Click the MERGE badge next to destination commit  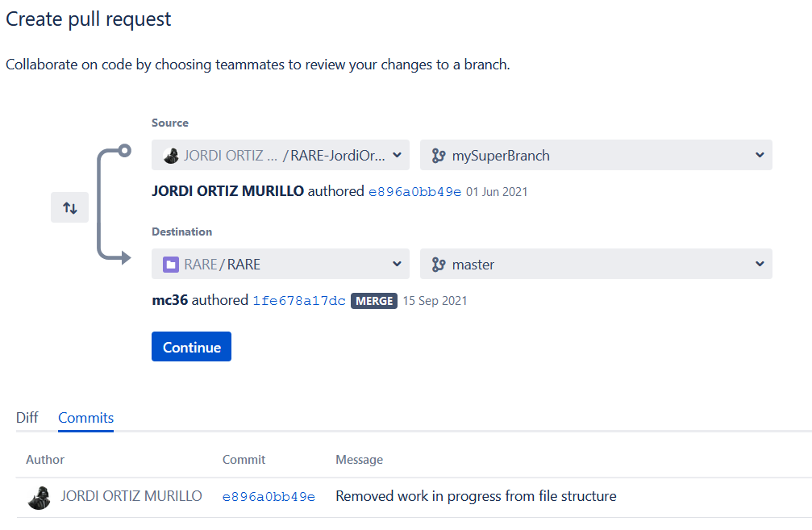click(374, 301)
